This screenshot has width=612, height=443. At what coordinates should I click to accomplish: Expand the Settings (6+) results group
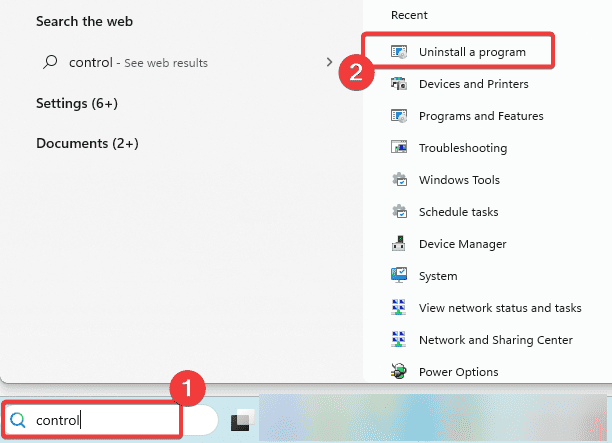pyautogui.click(x=77, y=103)
